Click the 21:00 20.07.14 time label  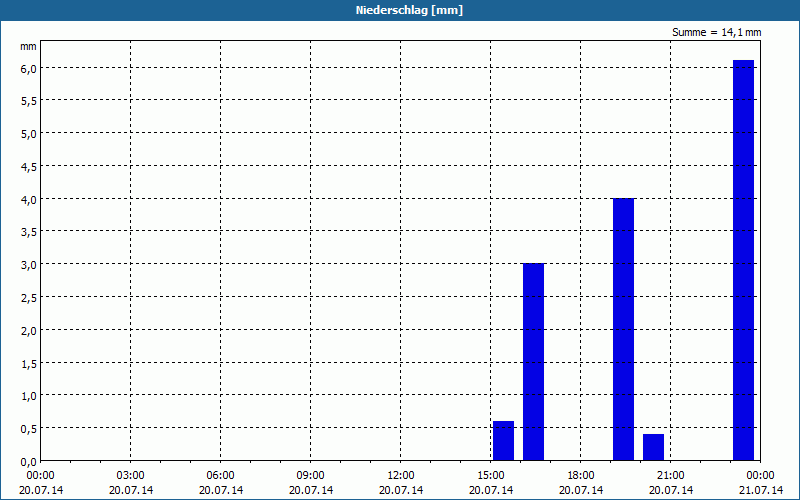671,483
